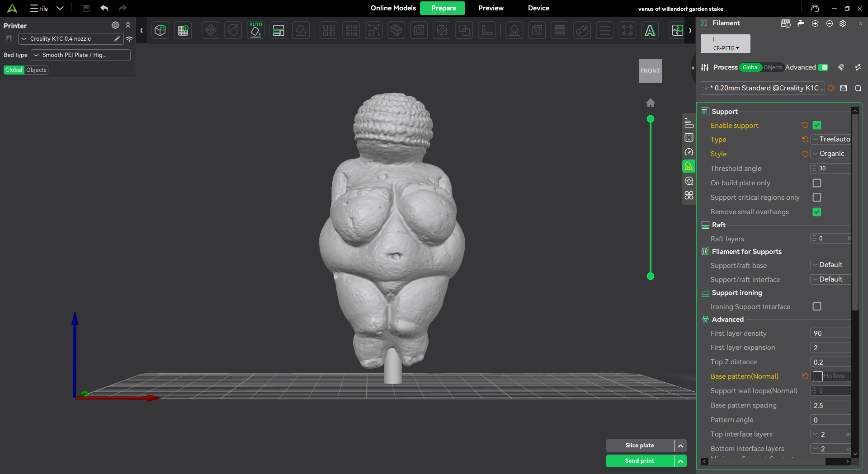Click the save process preset icon
The image size is (868, 474).
(x=844, y=88)
